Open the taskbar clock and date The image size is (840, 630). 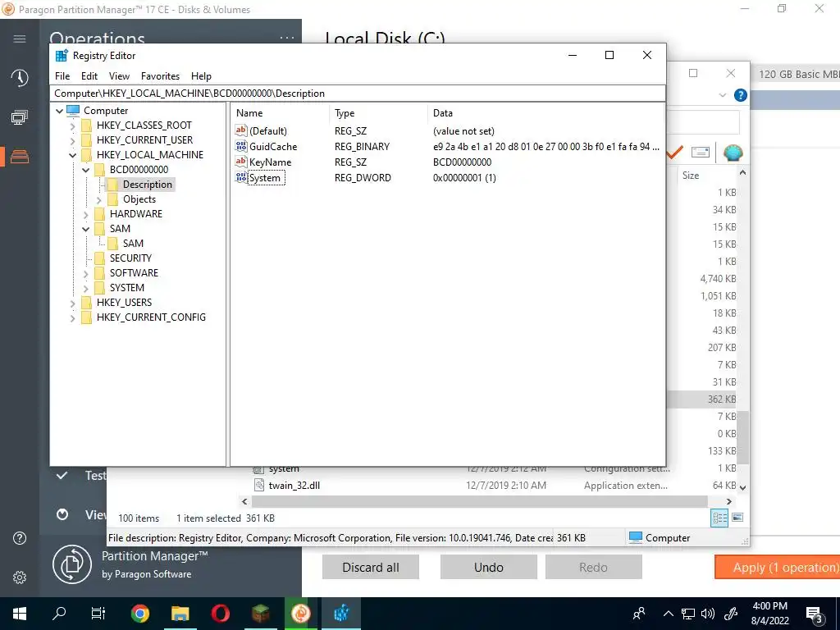tap(769, 614)
